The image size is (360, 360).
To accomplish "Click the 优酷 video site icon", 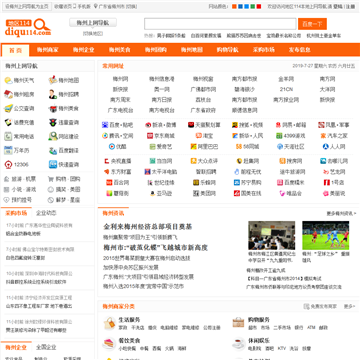I will [112, 146].
